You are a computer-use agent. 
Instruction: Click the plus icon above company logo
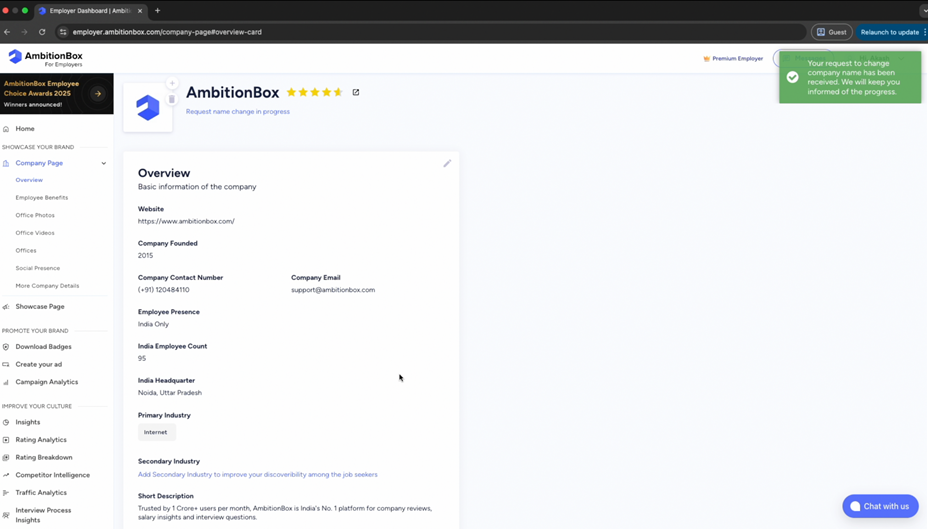click(x=172, y=84)
